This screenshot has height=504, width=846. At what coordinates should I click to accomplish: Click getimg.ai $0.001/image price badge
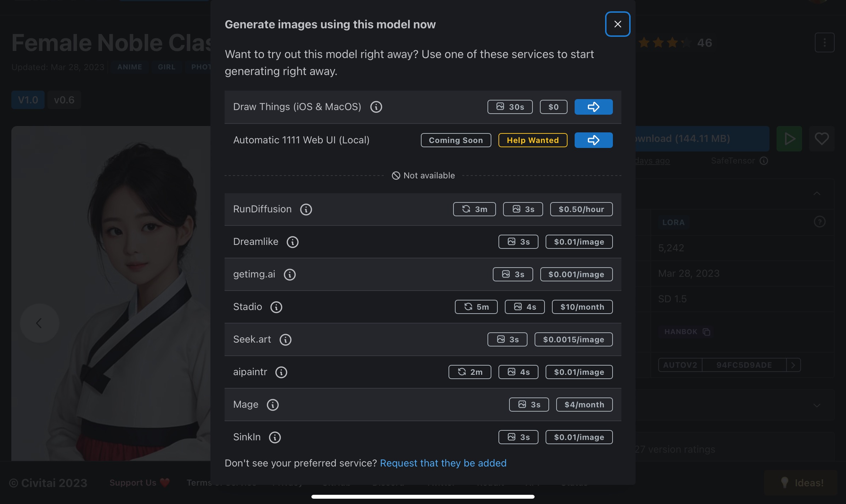576,274
